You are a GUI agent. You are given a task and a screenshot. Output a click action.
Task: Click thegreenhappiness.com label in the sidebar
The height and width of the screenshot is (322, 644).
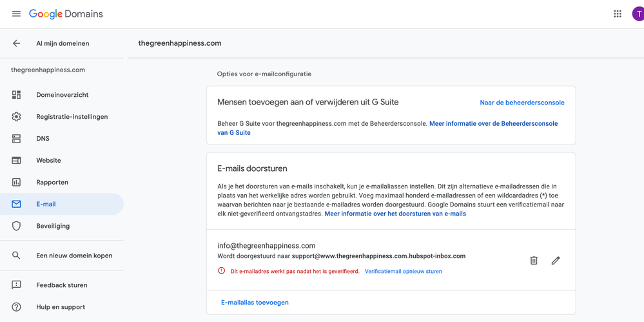[48, 70]
